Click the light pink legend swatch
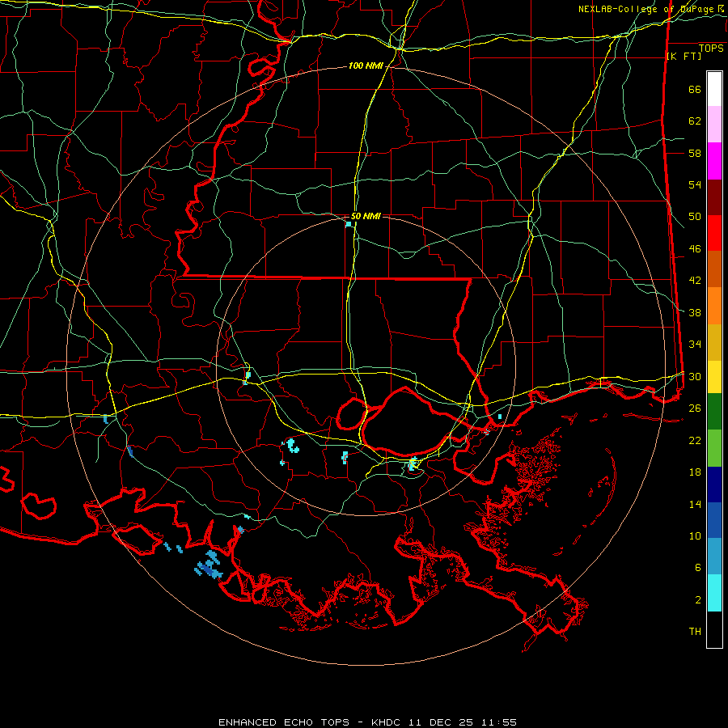Image resolution: width=728 pixels, height=728 pixels. 714,125
